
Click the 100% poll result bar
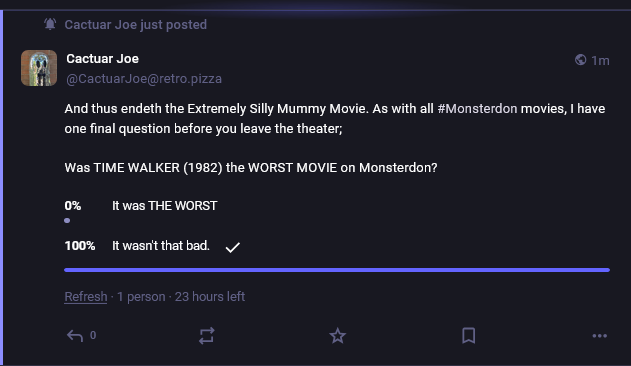click(x=337, y=270)
